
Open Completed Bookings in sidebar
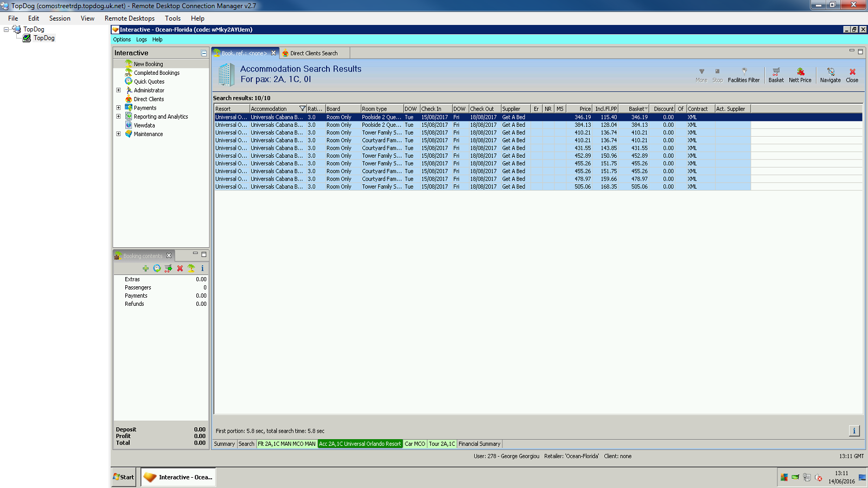click(x=156, y=73)
